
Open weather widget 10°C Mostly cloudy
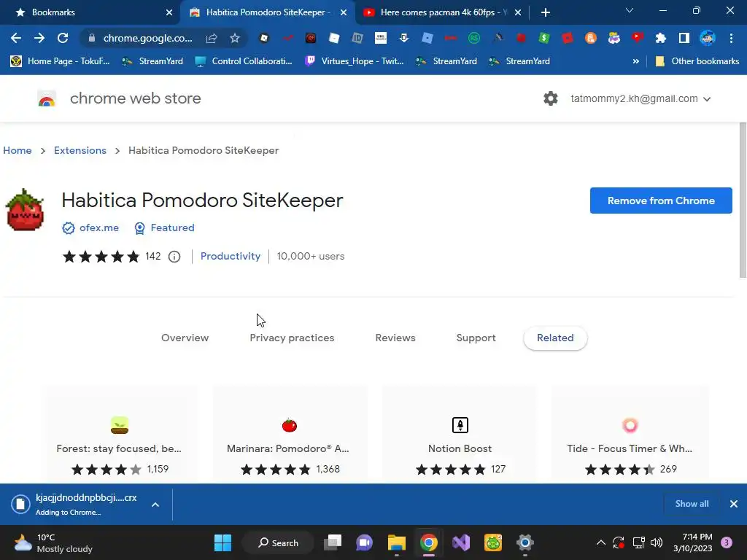coord(53,542)
